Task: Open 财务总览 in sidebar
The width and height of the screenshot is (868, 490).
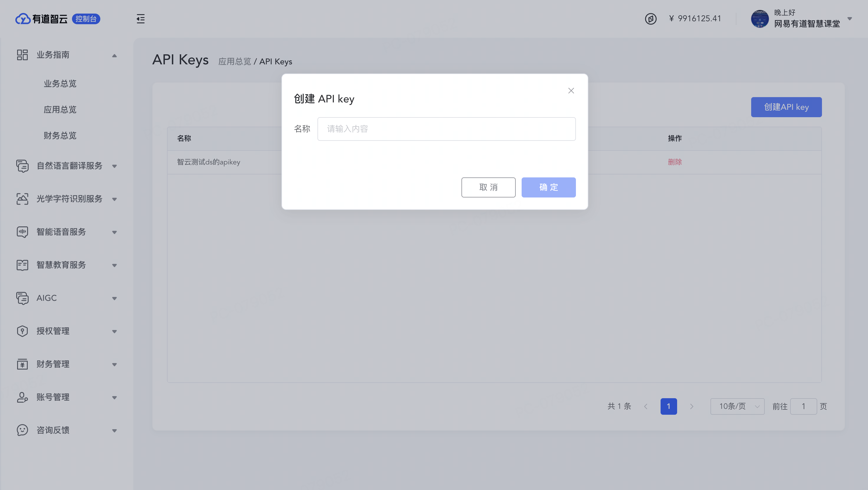Action: point(60,135)
